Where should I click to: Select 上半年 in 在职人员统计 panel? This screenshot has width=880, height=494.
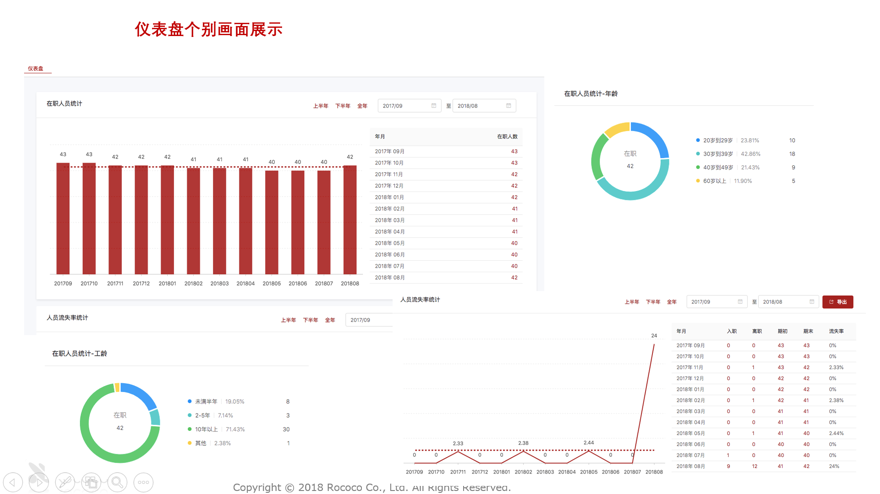(320, 106)
